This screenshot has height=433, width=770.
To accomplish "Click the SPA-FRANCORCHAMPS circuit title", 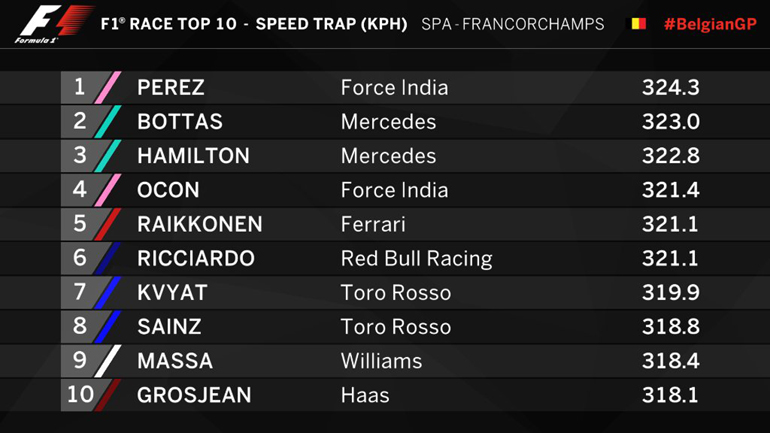I will tap(512, 23).
